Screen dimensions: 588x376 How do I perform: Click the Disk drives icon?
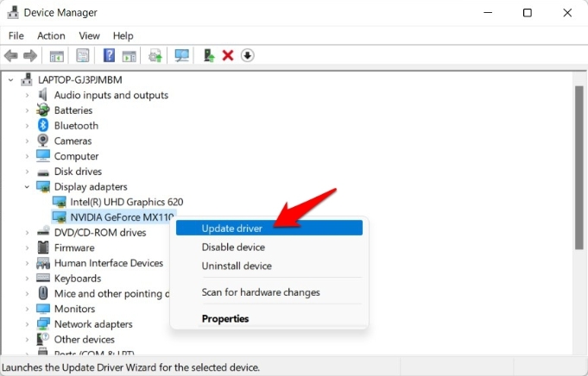tap(43, 172)
